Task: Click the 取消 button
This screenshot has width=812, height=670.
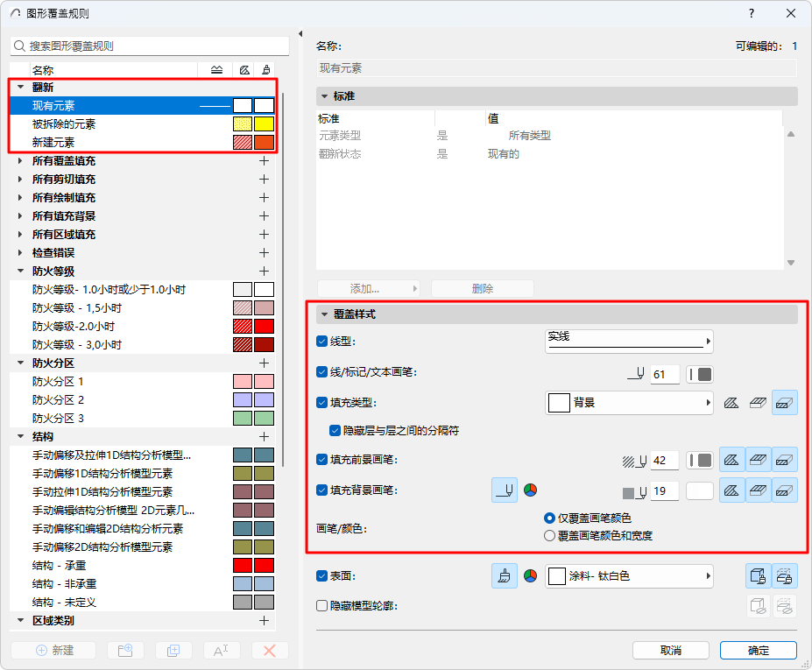Action: pos(671,651)
